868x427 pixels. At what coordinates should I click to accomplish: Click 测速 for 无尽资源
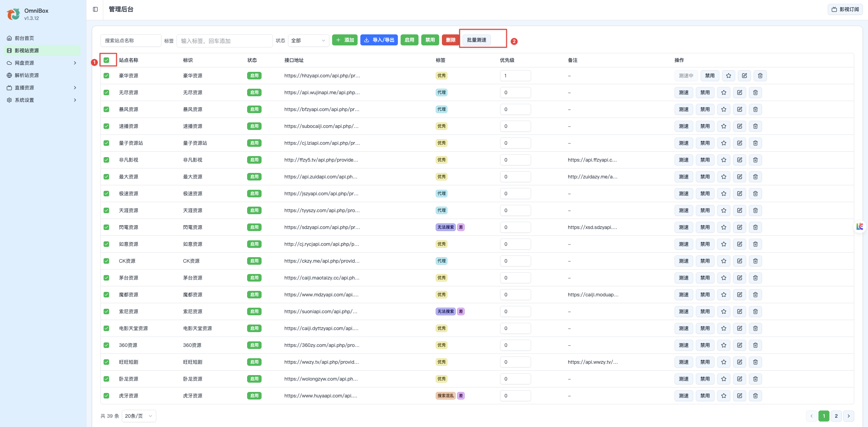pos(684,92)
